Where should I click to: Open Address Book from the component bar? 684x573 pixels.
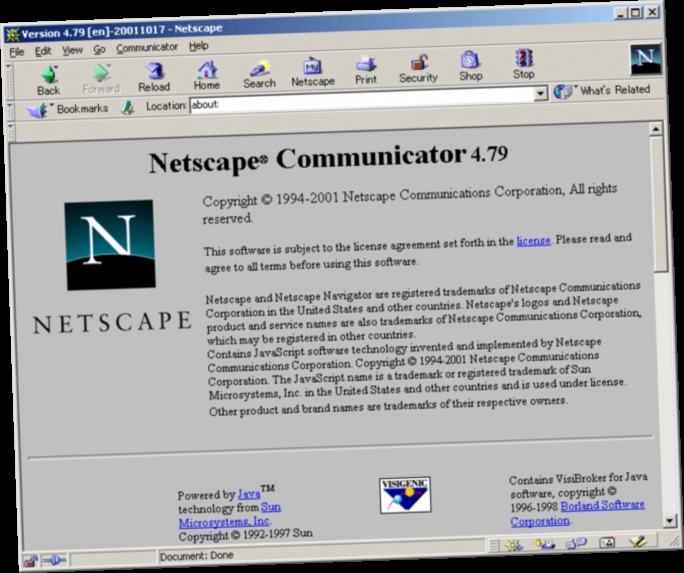coord(607,542)
